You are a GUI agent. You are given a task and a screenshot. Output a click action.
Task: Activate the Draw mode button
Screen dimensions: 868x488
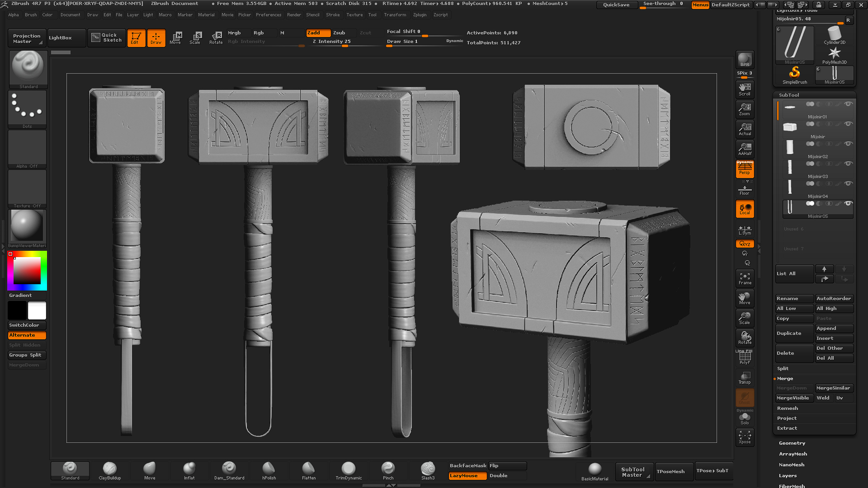point(156,38)
